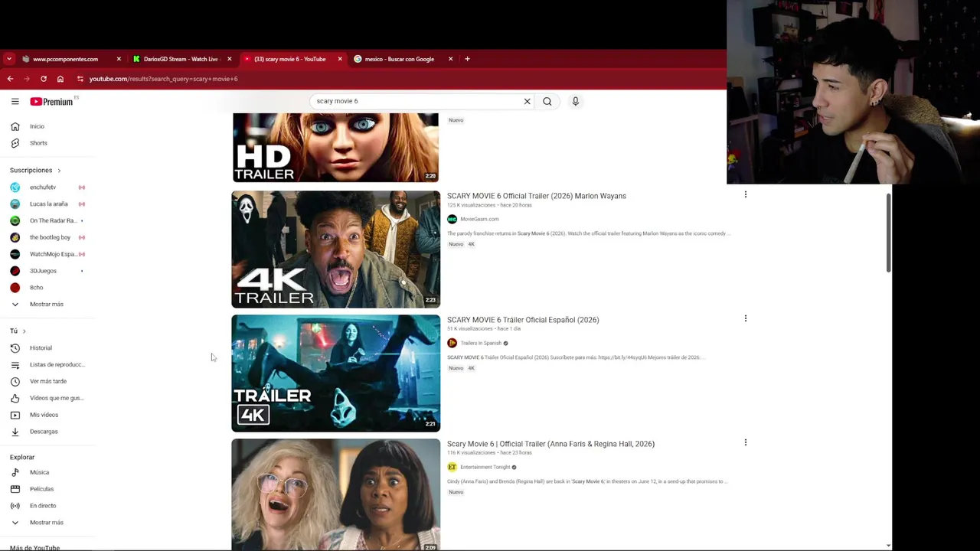The height and width of the screenshot is (551, 980).
Task: Play the TRÁILER 4K Ghostface thumbnail
Action: coord(336,373)
